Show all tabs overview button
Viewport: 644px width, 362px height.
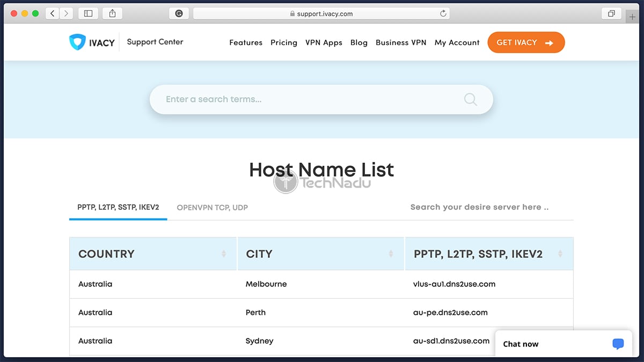pyautogui.click(x=611, y=14)
